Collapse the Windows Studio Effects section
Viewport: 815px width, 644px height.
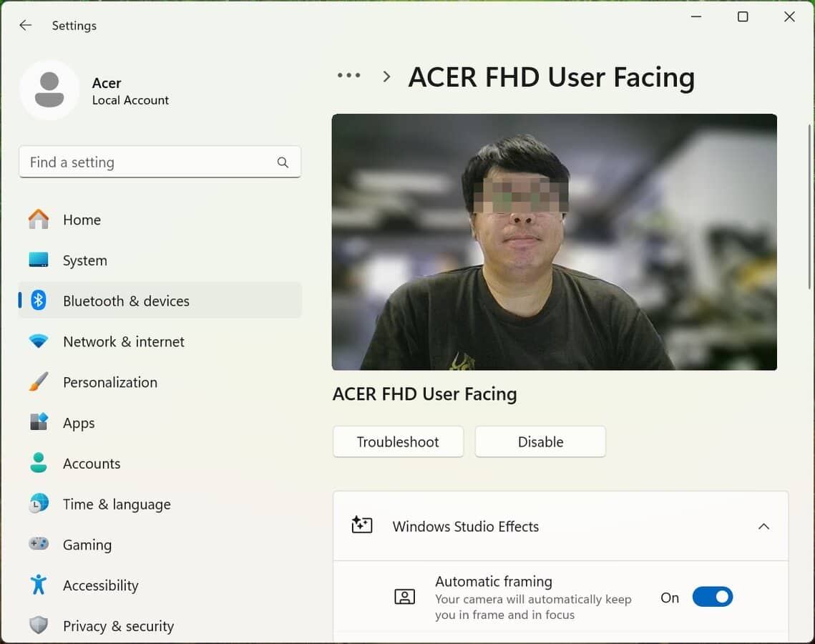(x=763, y=527)
